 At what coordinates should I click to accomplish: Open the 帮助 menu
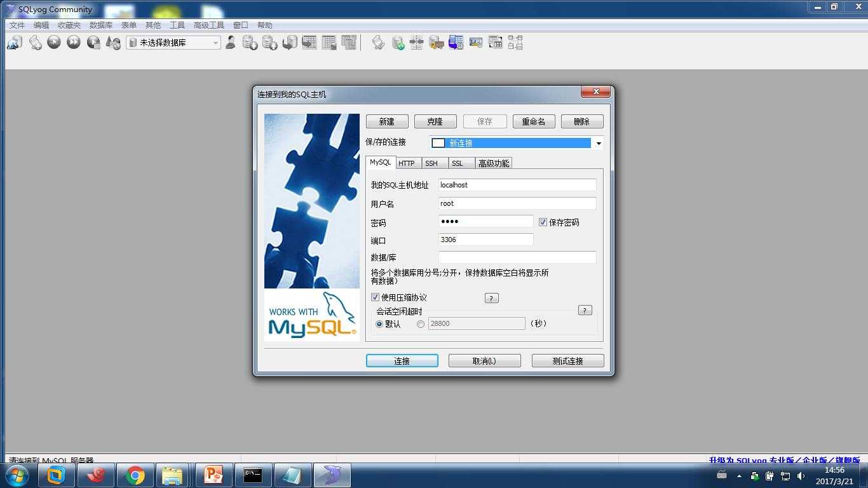(x=265, y=25)
